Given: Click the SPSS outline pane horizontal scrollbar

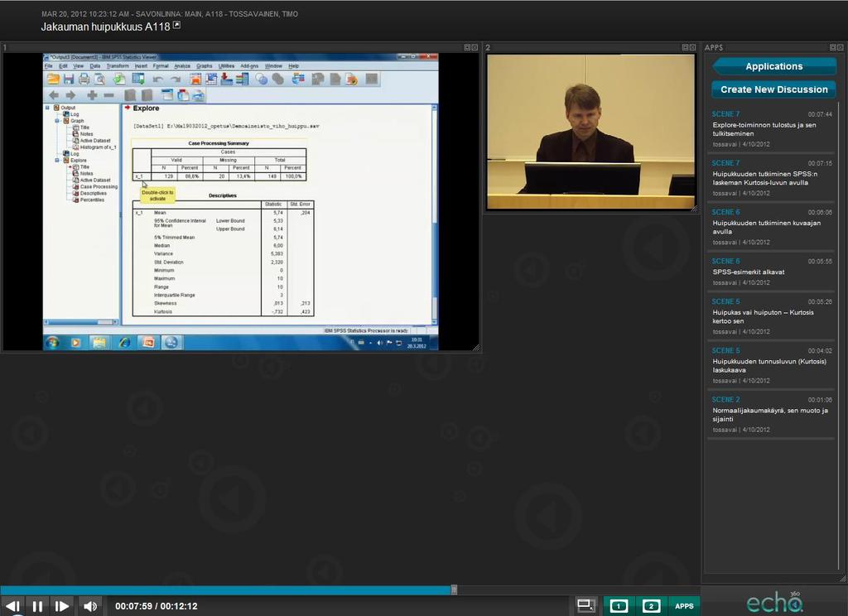Looking at the screenshot, I should [81, 322].
